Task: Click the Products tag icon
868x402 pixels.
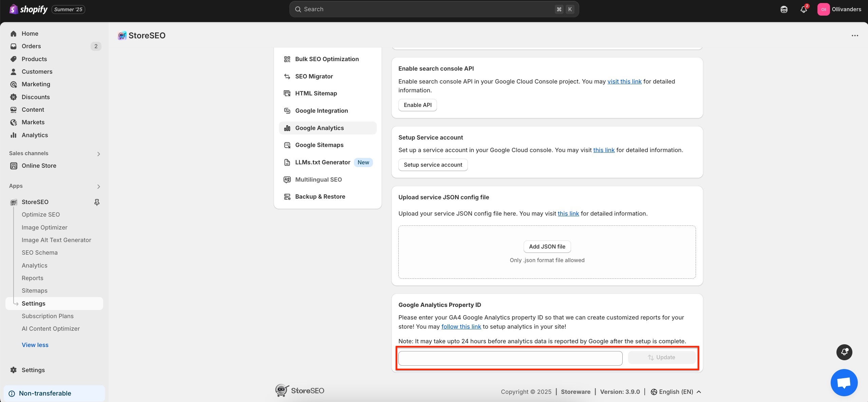Action: (x=14, y=59)
